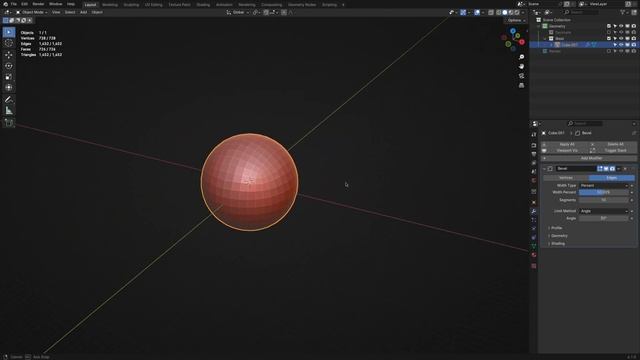The image size is (640, 360).
Task: Collapse the Bevel modifier panel
Action: point(544,169)
